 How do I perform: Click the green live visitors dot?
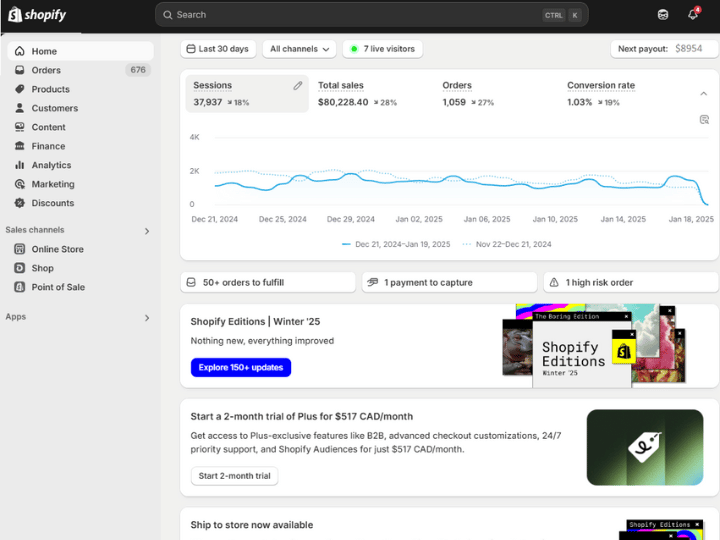pyautogui.click(x=354, y=49)
